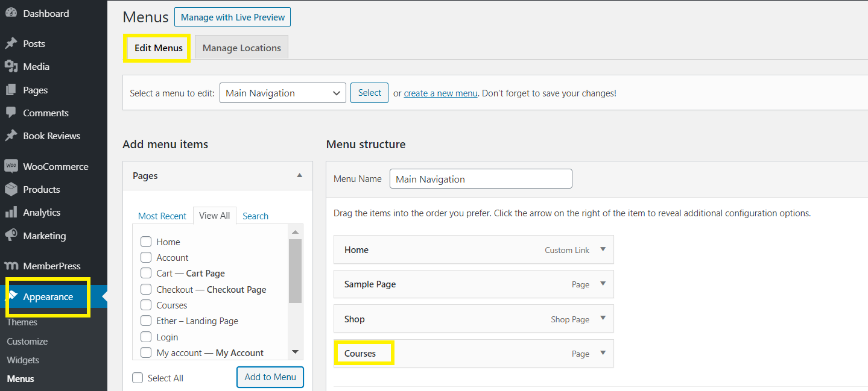This screenshot has width=868, height=391.
Task: Open Themes in Appearance submenu
Action: pyautogui.click(x=22, y=322)
